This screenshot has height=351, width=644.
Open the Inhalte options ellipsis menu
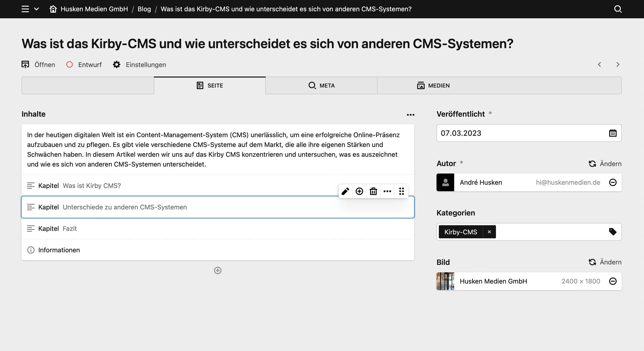click(x=411, y=115)
